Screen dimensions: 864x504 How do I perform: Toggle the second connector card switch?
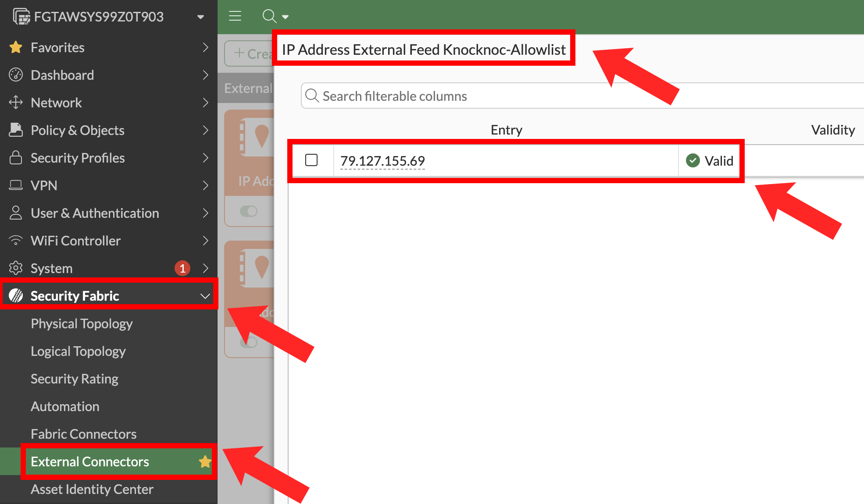(x=249, y=343)
